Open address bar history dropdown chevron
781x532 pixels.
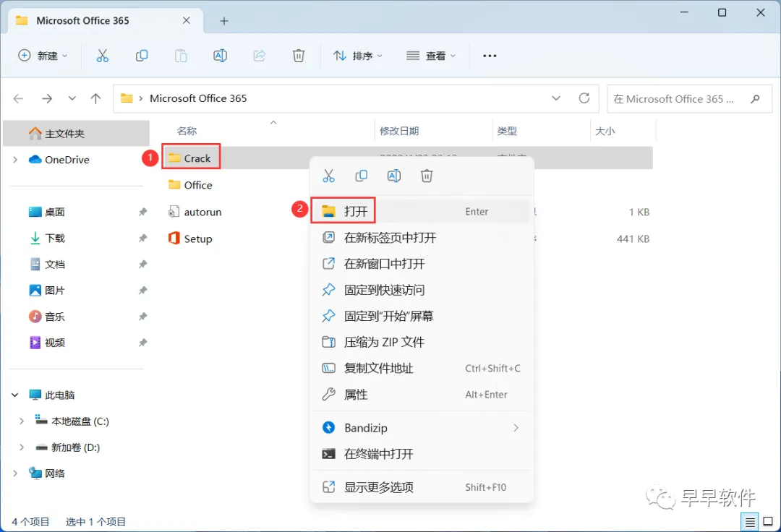556,98
